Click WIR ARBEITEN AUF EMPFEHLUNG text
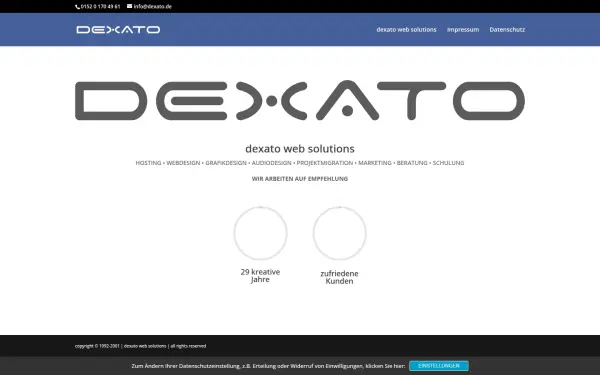Image resolution: width=600 pixels, height=375 pixels. pyautogui.click(x=300, y=179)
